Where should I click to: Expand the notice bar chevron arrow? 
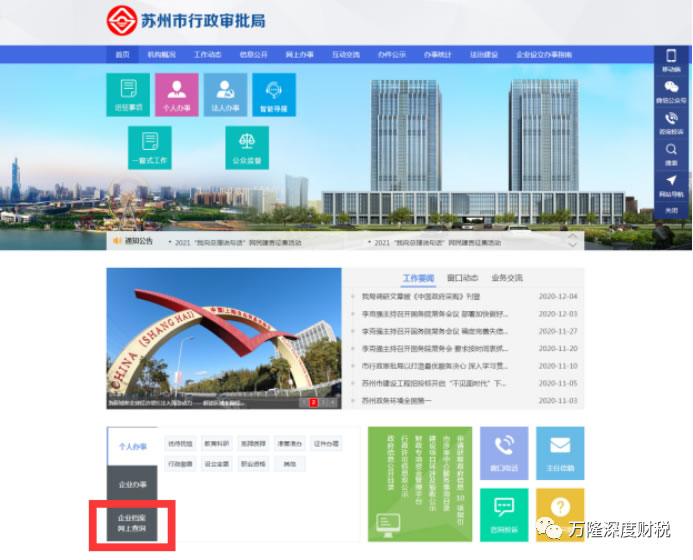573,242
